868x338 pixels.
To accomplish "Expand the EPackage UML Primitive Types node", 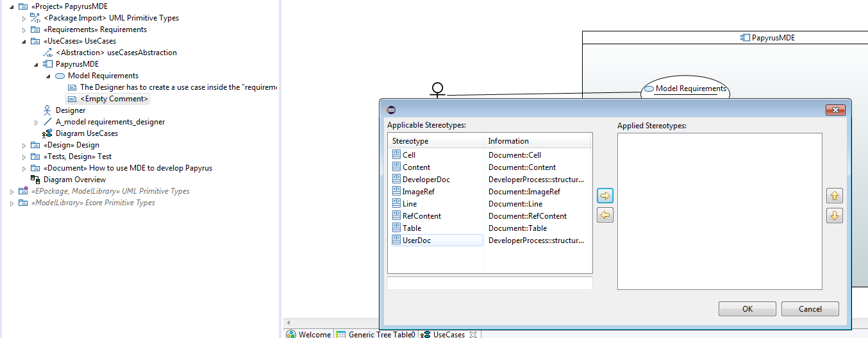I will (12, 191).
